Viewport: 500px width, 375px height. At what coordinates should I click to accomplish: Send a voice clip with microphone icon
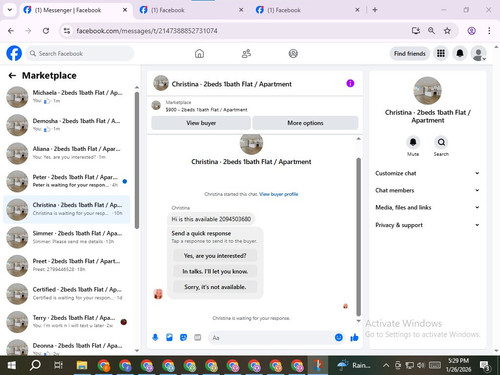(155, 338)
